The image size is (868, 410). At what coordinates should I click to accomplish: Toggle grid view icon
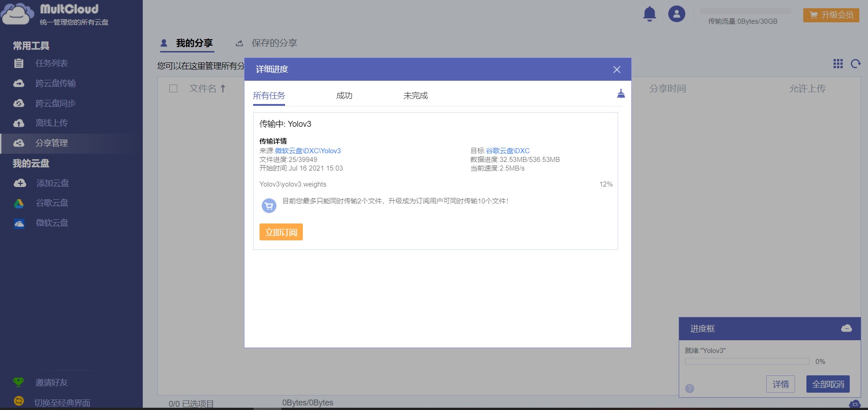click(x=838, y=64)
